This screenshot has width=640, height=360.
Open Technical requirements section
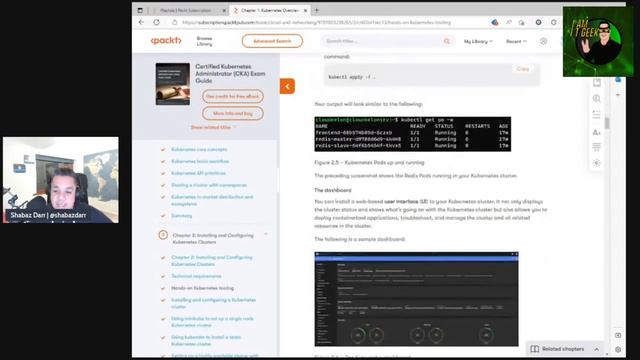(x=196, y=276)
